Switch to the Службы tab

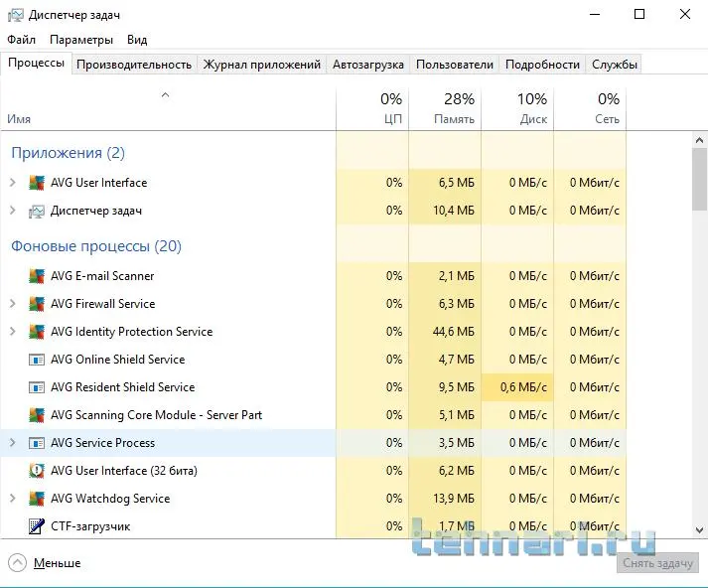(614, 65)
